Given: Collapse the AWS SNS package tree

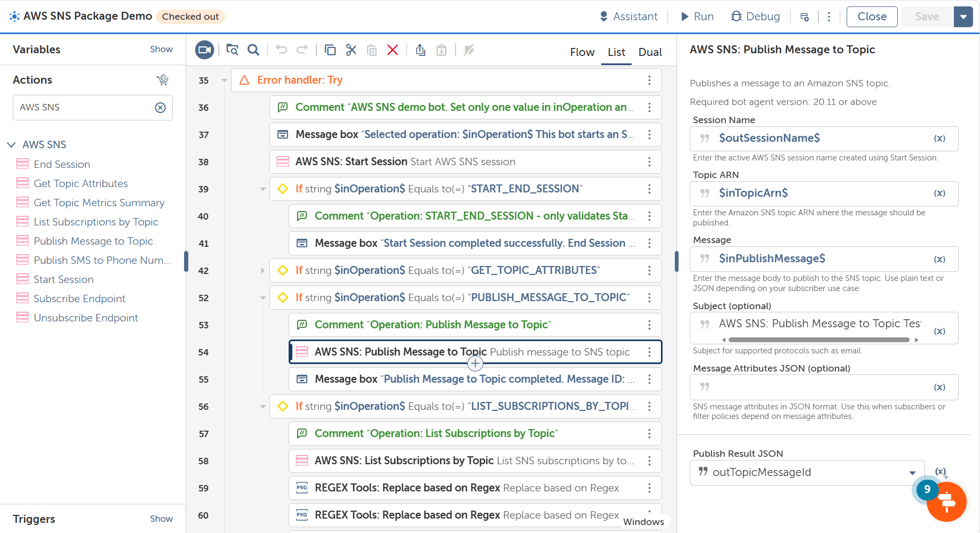Looking at the screenshot, I should pos(11,145).
